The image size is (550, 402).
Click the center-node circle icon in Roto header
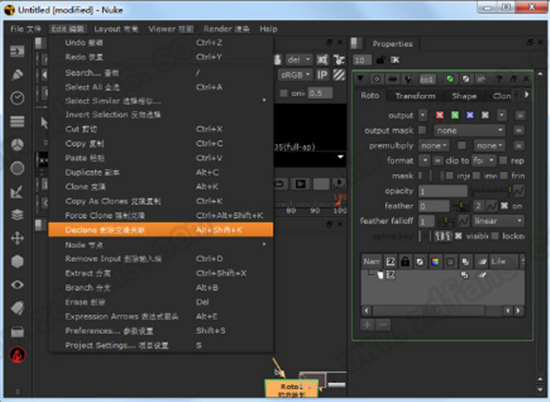pyautogui.click(x=377, y=79)
